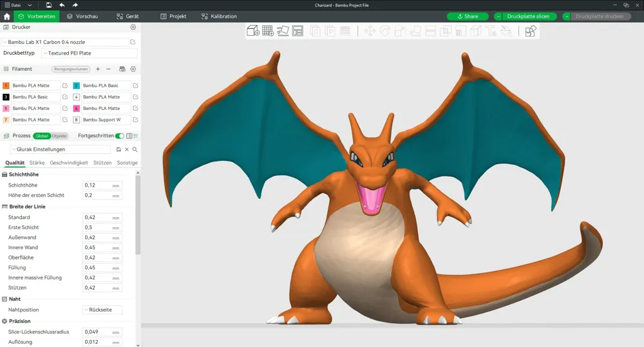The width and height of the screenshot is (644, 347).
Task: Click the Add plate grid icon
Action: coord(268,31)
